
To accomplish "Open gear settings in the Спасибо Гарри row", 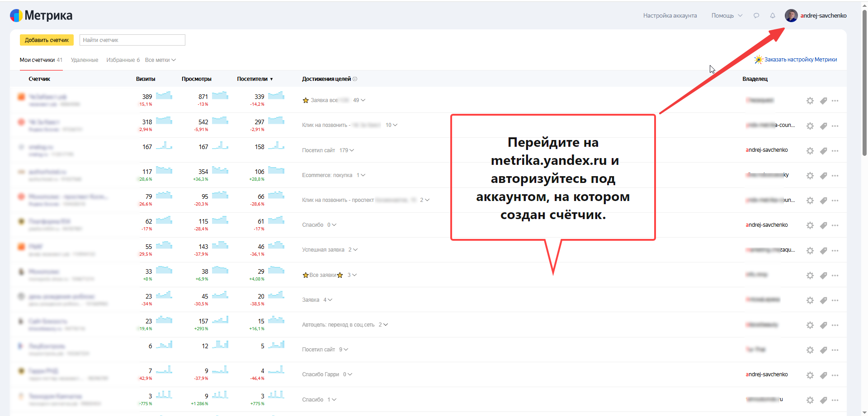I will point(810,375).
